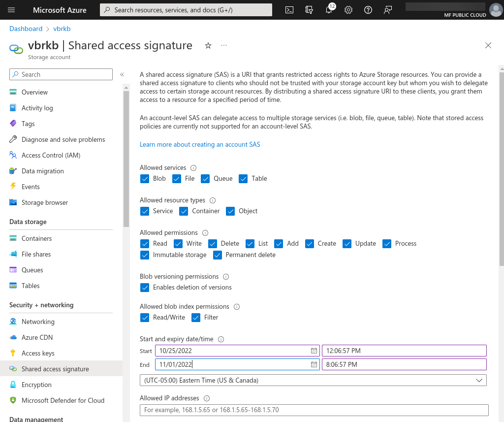Go to Dashboard breadcrumb
504x422 pixels.
point(26,29)
